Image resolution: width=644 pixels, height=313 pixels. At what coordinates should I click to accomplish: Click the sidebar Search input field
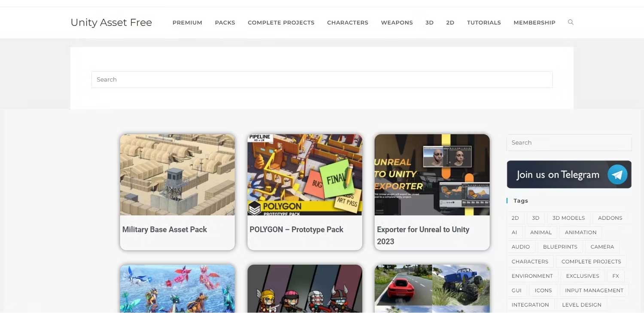[569, 143]
